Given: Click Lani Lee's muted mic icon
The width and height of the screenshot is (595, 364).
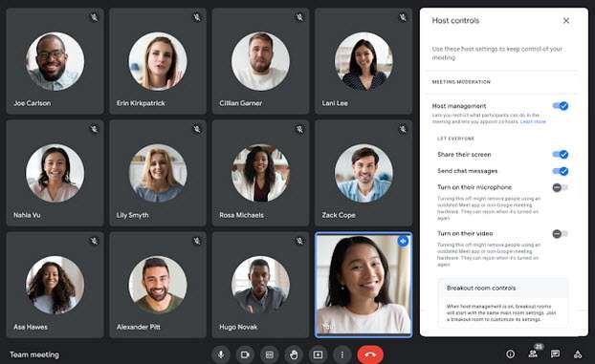Looking at the screenshot, I should point(403,17).
